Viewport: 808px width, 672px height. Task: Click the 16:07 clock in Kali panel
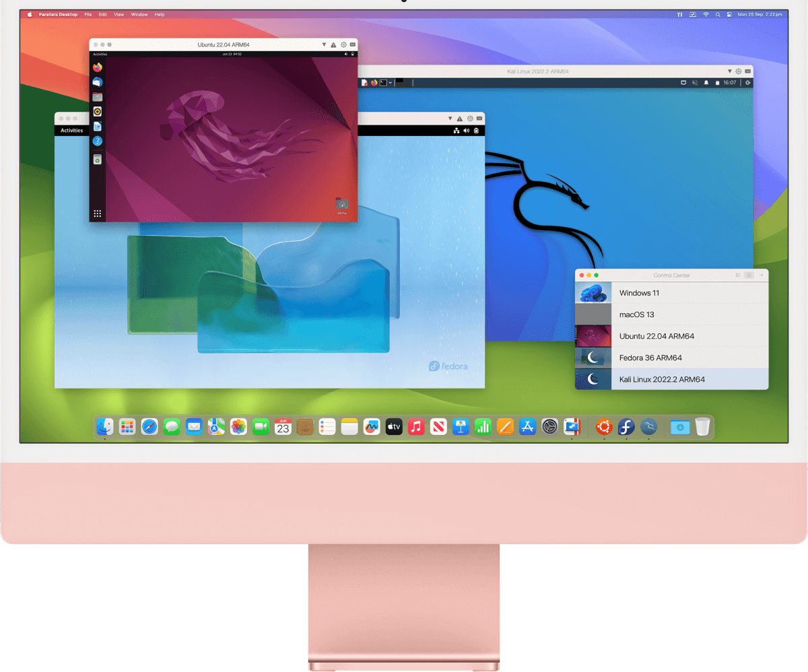730,83
